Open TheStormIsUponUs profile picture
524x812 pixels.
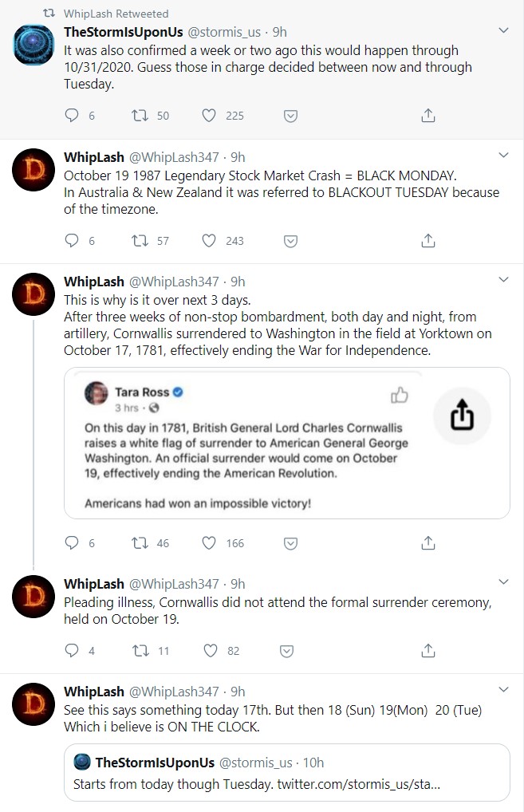pos(33,45)
